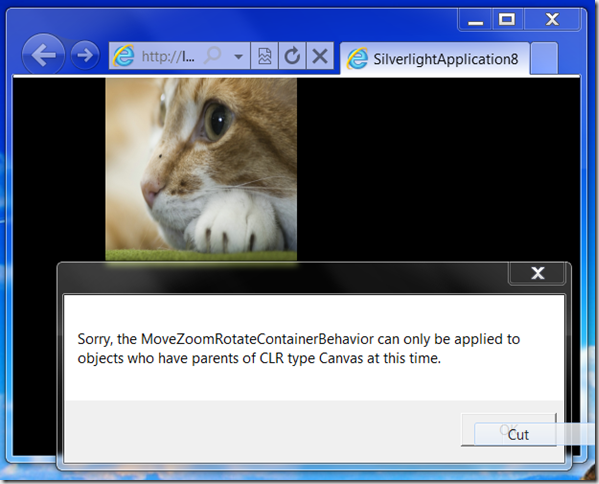Close the error dialog with its X button
Image resolution: width=599 pixels, height=484 pixels.
coord(537,273)
